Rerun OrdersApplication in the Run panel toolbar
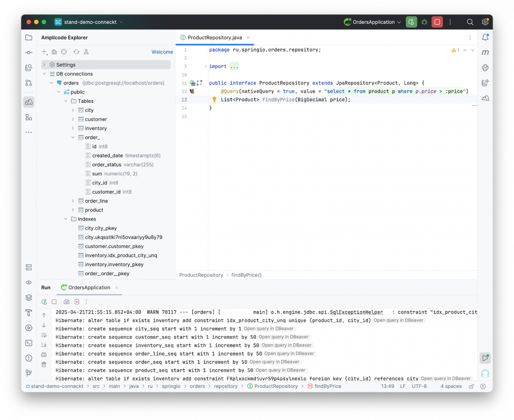Screen dimensions: 514x420 pyautogui.click(x=44, y=302)
